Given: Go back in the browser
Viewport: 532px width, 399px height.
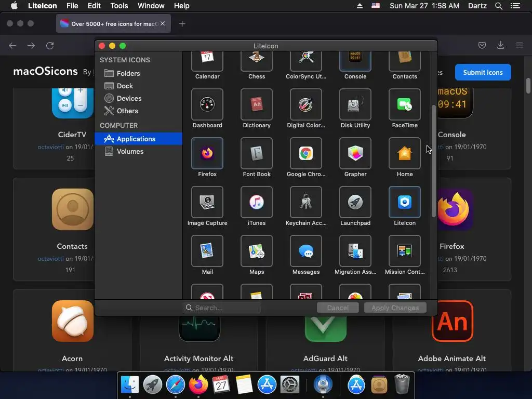Looking at the screenshot, I should 12,46.
